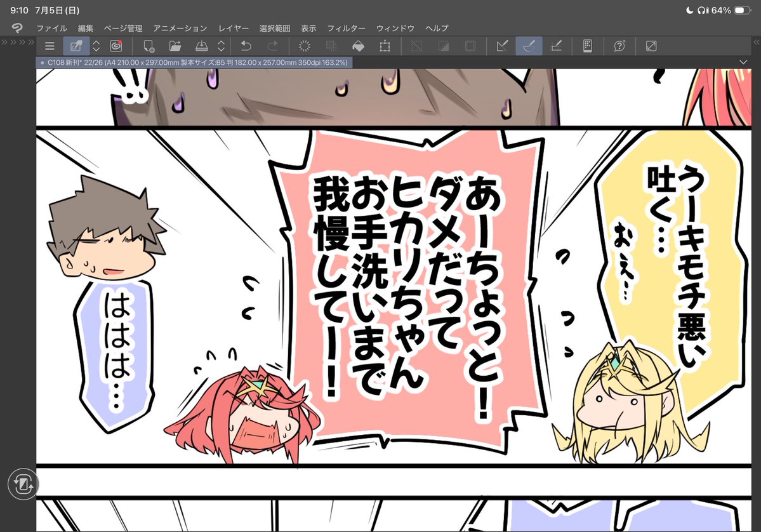Toggle the highlighted Snap to Special Ruler icon
The image size is (761, 532).
pos(529,46)
